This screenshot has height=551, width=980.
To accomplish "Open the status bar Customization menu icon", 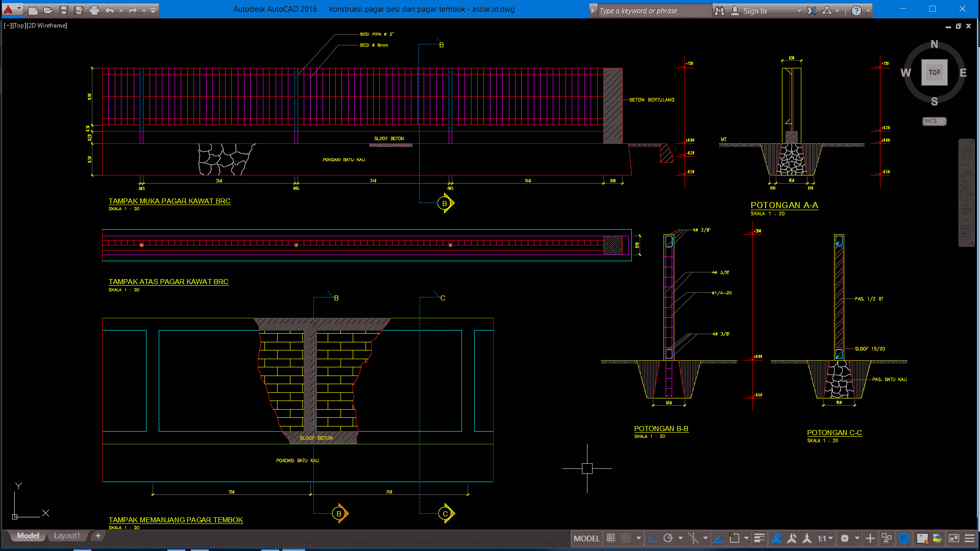I will [969, 538].
